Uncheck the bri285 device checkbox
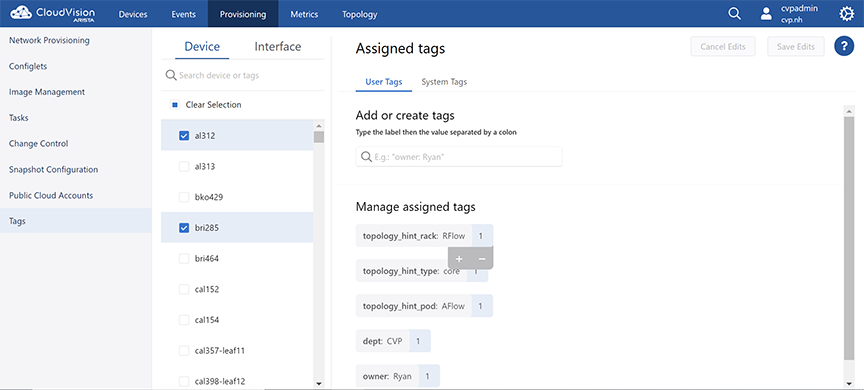This screenshot has width=864, height=390. (184, 228)
